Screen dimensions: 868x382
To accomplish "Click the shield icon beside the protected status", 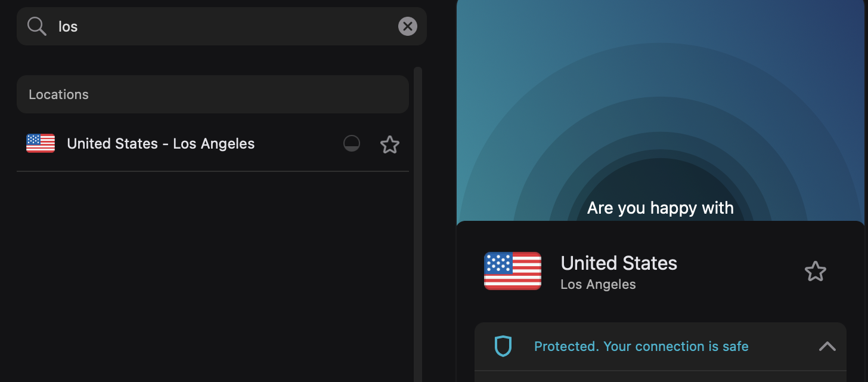I will [503, 346].
